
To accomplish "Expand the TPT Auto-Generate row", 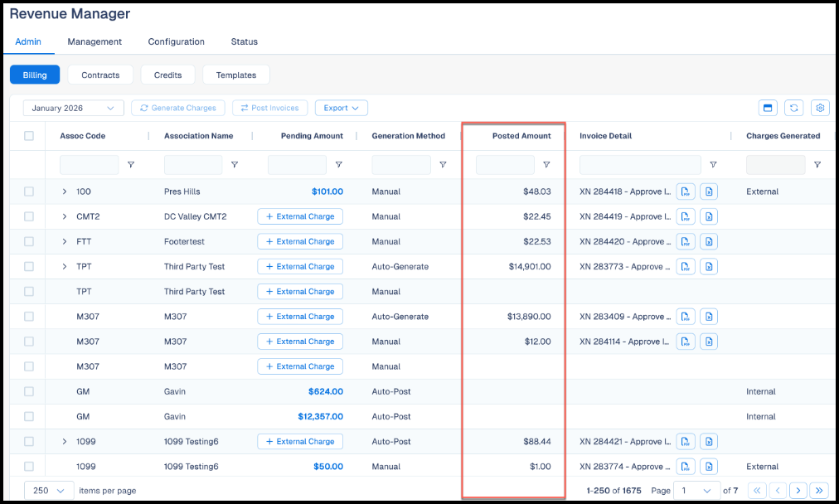I will [x=64, y=266].
